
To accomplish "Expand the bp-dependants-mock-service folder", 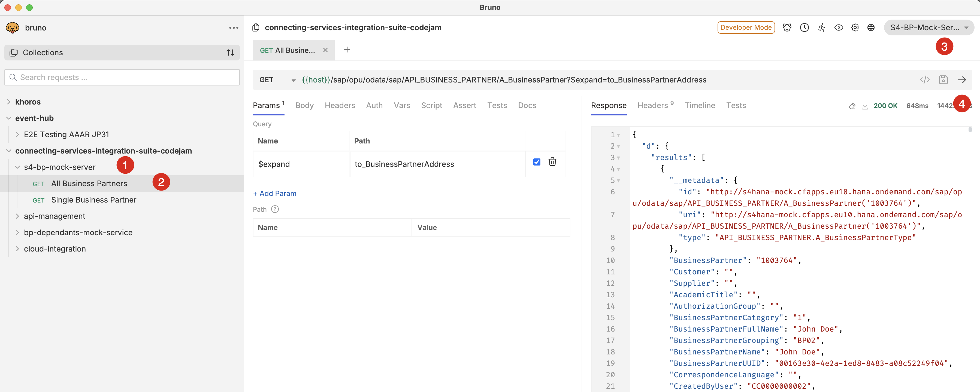I will 17,232.
